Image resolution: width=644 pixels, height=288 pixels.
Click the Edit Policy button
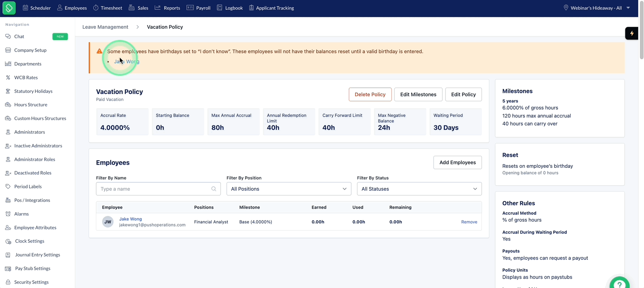464,94
